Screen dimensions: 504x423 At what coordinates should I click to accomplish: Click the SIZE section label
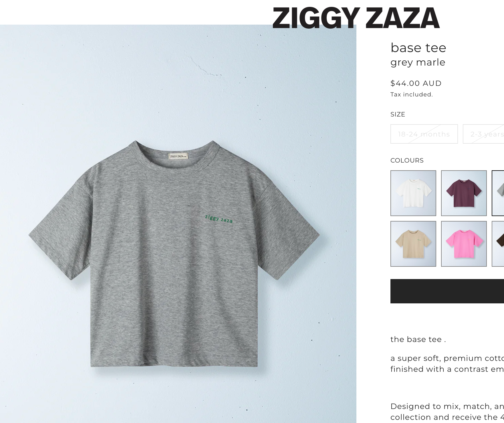coord(398,114)
